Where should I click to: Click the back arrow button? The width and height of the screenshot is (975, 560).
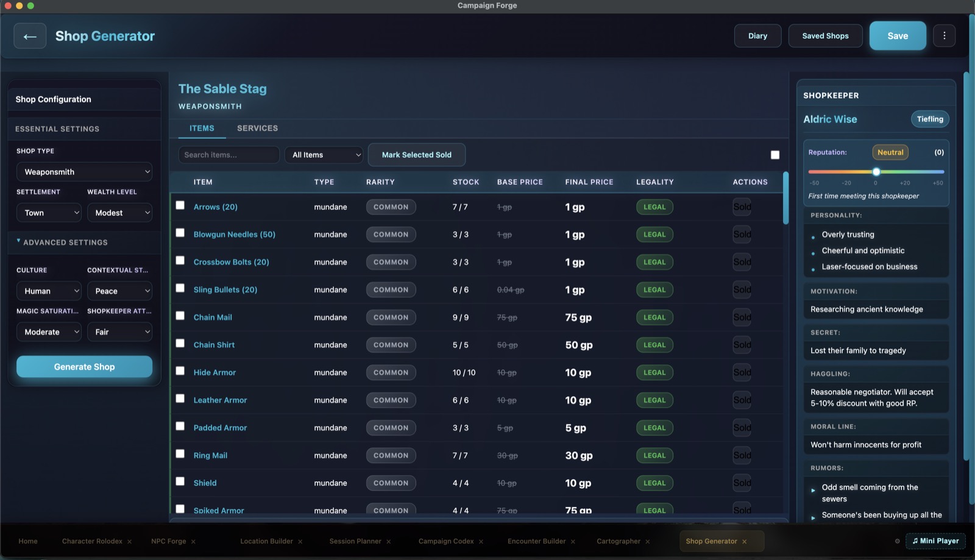pos(30,36)
